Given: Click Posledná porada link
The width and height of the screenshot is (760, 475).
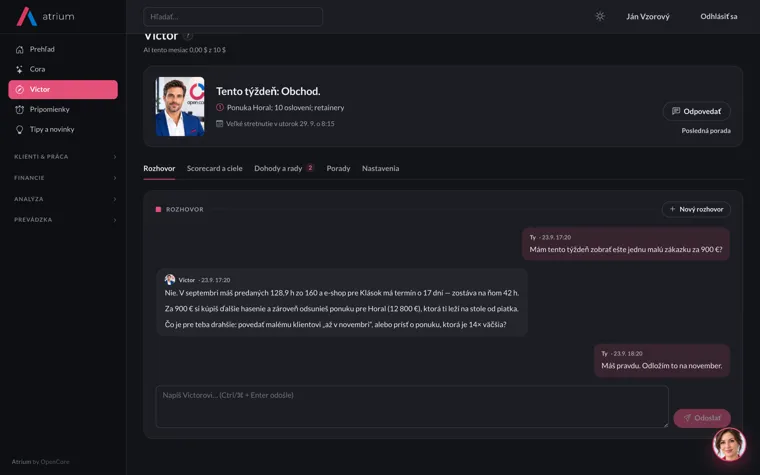Looking at the screenshot, I should coord(706,131).
